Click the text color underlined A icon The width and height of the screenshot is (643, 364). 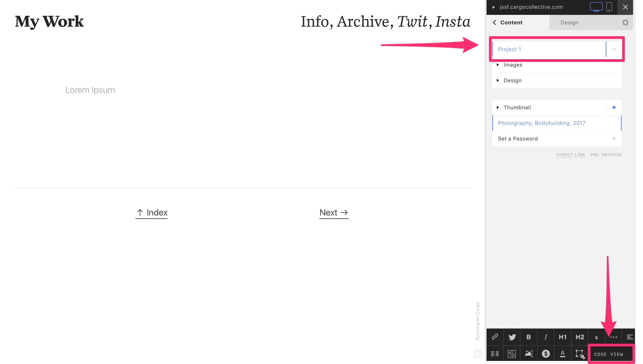tap(563, 354)
